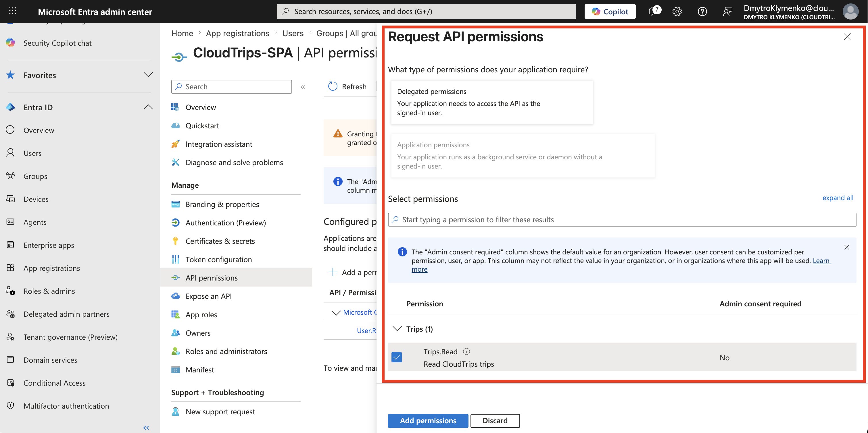Select the Application permissions card

523,155
